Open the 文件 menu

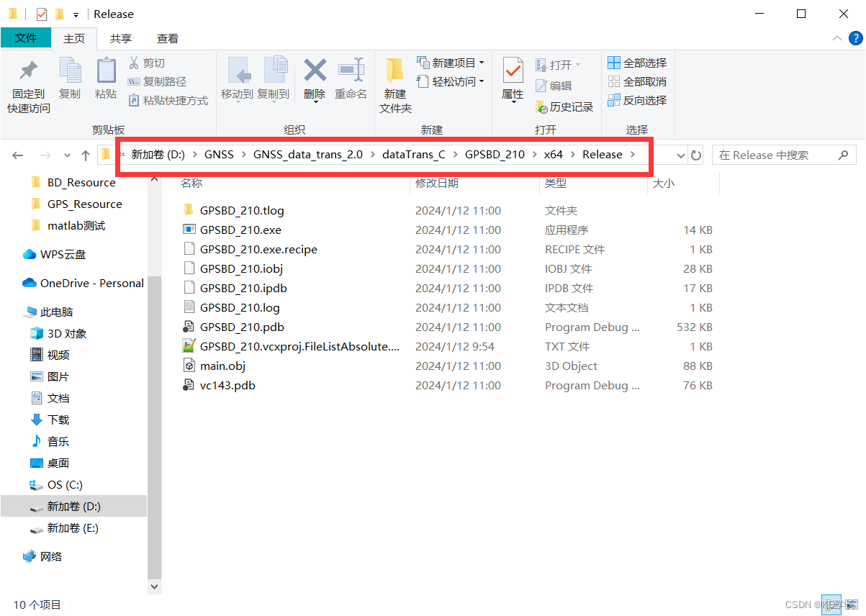26,38
